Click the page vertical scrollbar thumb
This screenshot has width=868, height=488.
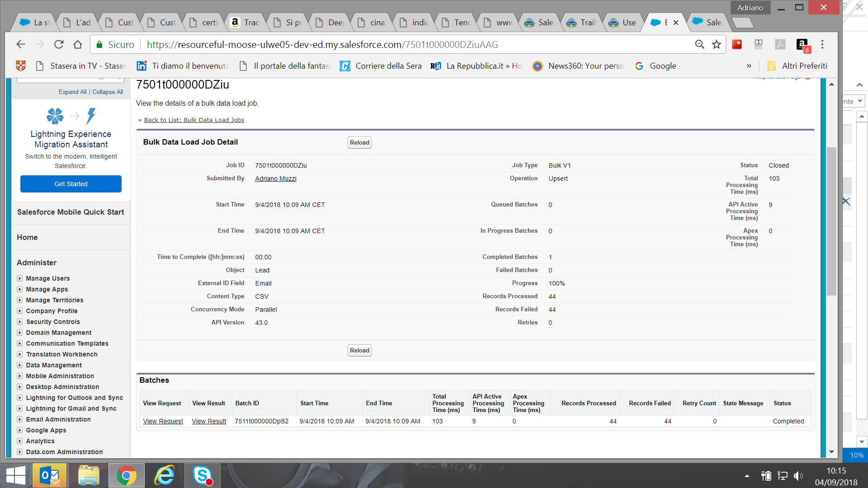click(x=831, y=221)
